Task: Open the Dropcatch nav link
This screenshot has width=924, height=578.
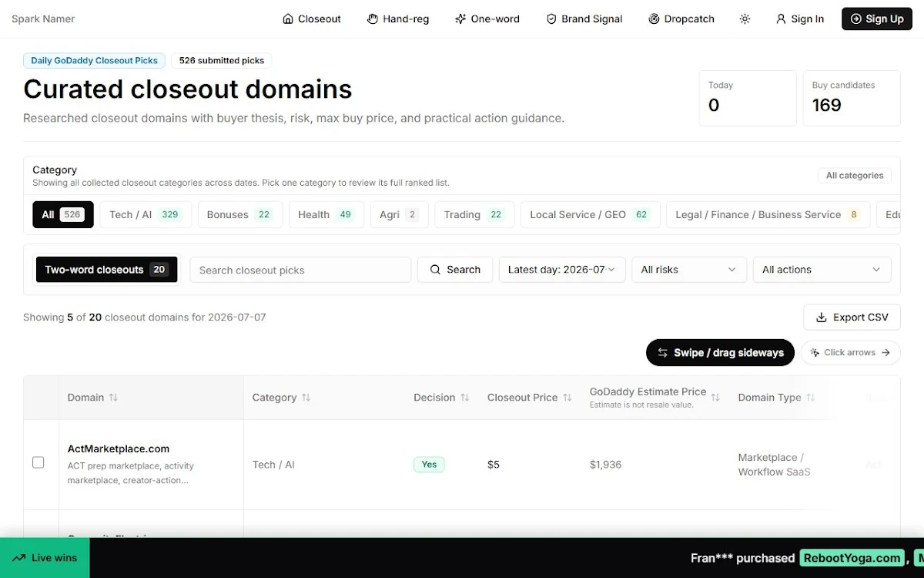Action: (x=681, y=18)
